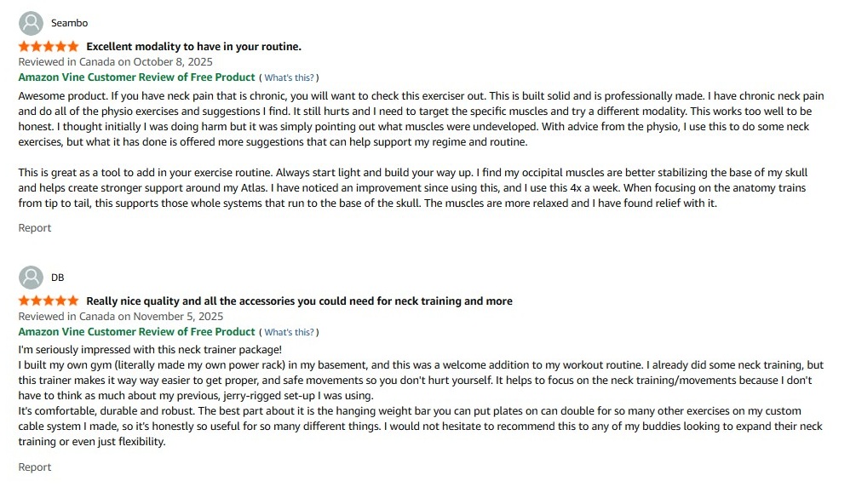
Task: Open the Seambo reviewer profile name
Action: pos(69,23)
